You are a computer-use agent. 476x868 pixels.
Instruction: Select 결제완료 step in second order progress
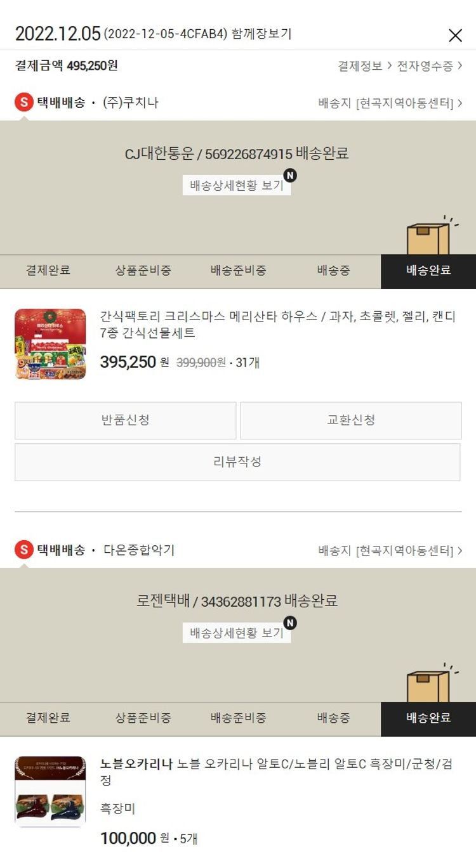coord(48,719)
